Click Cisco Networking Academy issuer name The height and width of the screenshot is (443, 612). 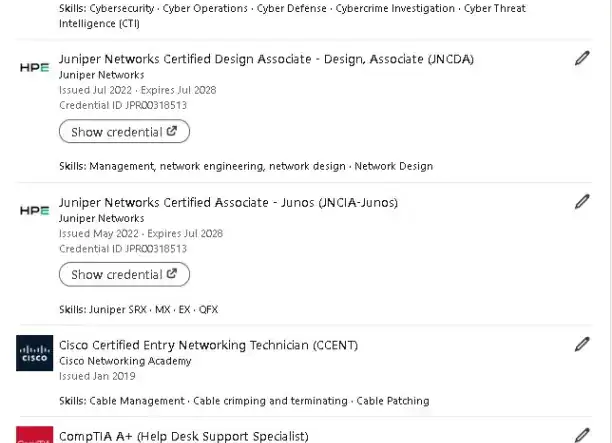(125, 361)
